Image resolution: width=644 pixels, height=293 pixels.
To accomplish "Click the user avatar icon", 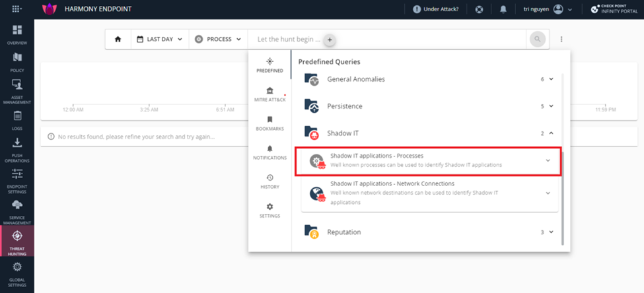I will [558, 9].
